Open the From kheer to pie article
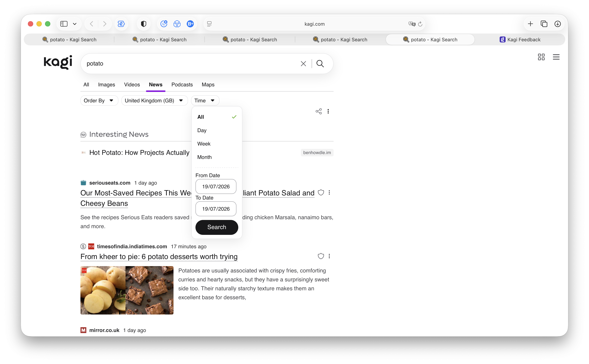Image resolution: width=589 pixels, height=364 pixels. [x=159, y=257]
